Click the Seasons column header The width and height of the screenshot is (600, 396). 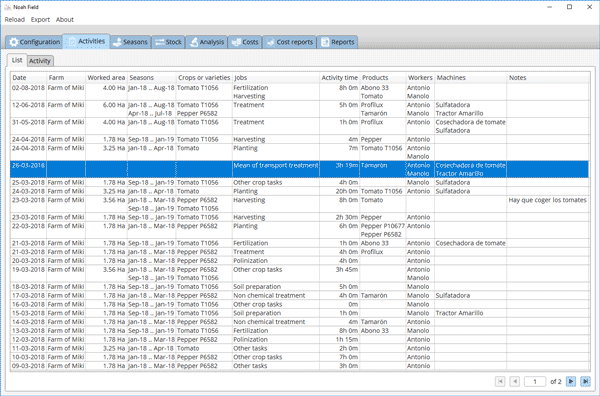pos(152,78)
